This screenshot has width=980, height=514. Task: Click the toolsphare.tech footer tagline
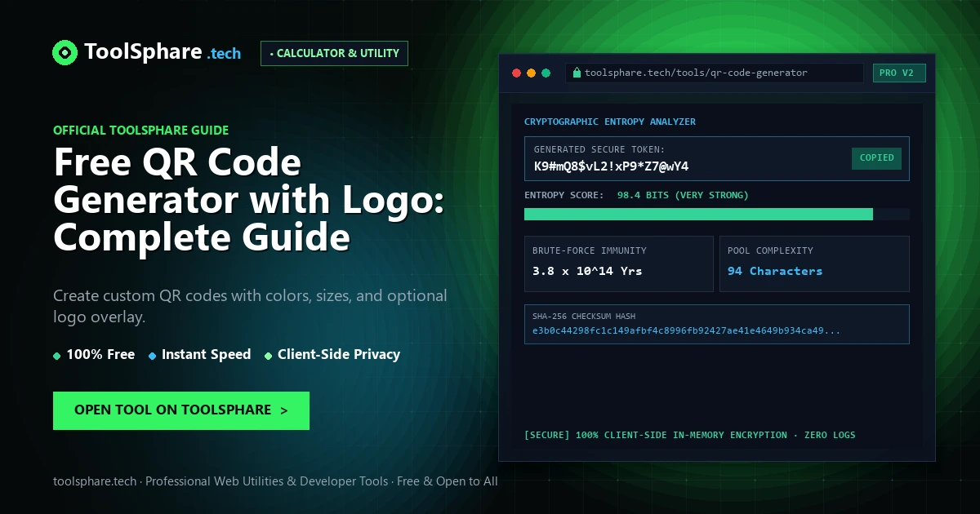(x=275, y=481)
